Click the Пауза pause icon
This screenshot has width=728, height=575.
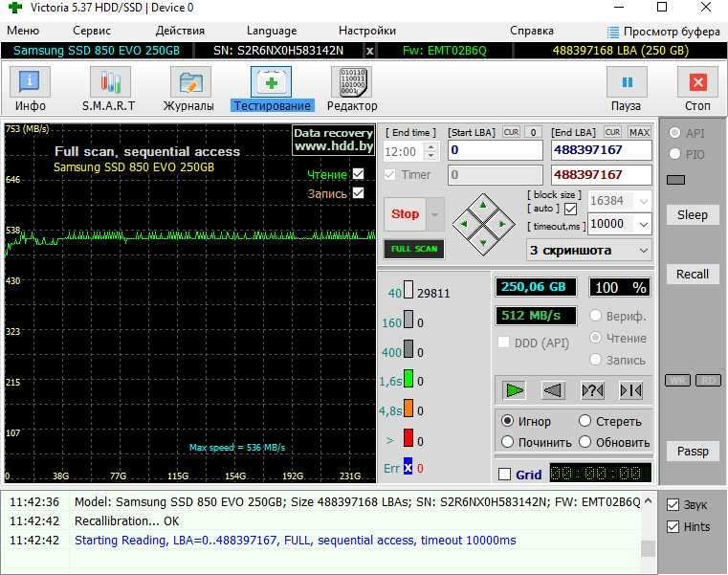click(x=627, y=83)
